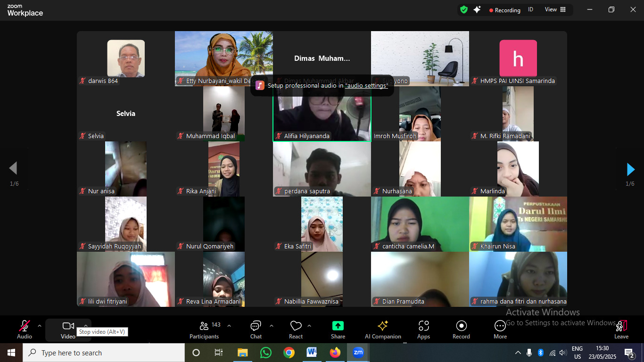Select perdana saputra video tile
The width and height of the screenshot is (644, 362).
click(322, 169)
